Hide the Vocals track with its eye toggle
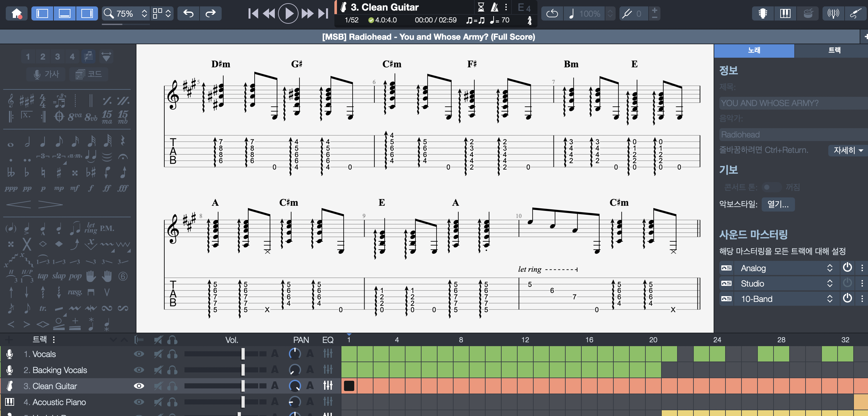This screenshot has height=416, width=868. tap(138, 354)
